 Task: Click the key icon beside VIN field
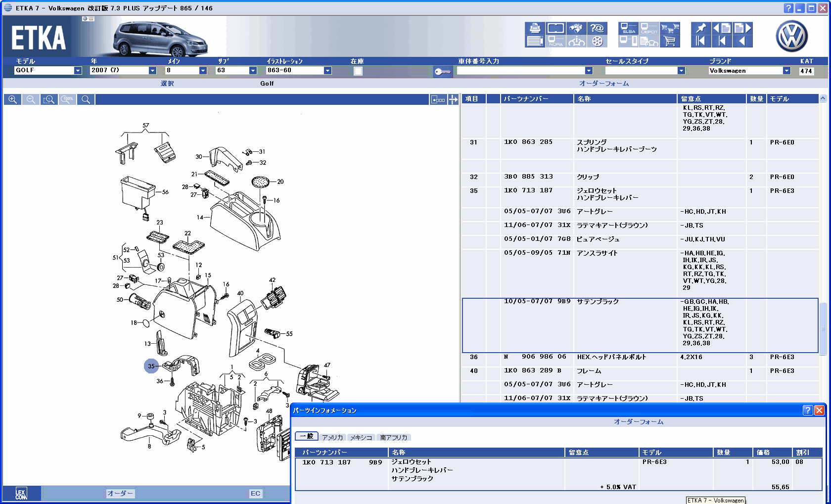click(442, 72)
